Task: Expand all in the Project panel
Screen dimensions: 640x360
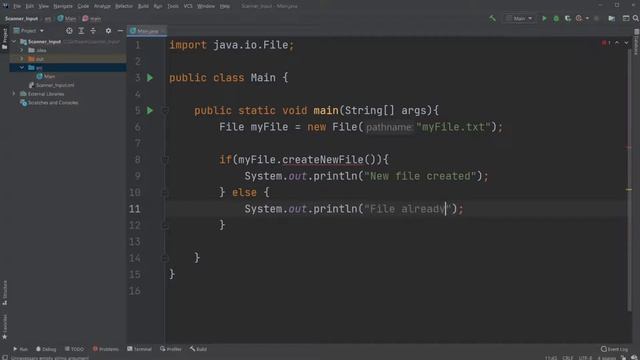Action: (x=81, y=31)
